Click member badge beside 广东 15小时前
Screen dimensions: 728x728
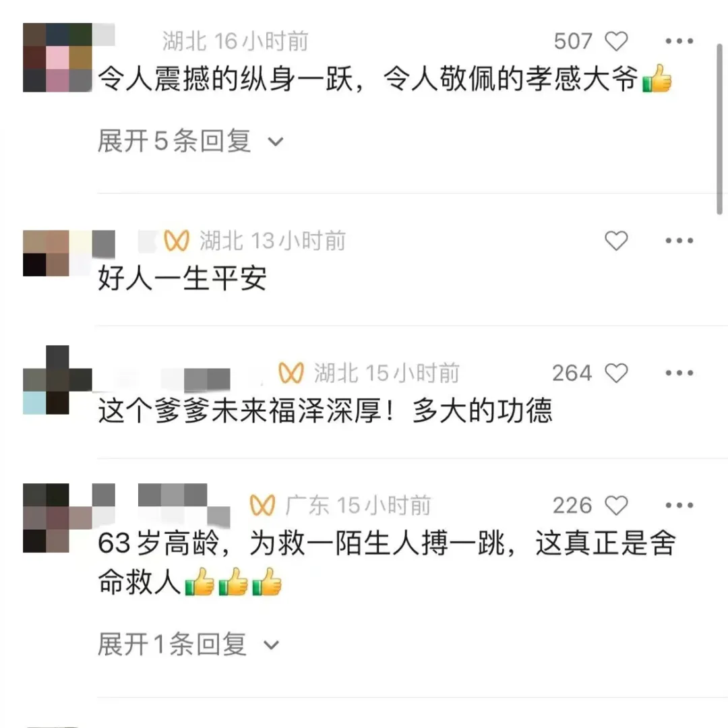coord(262,505)
